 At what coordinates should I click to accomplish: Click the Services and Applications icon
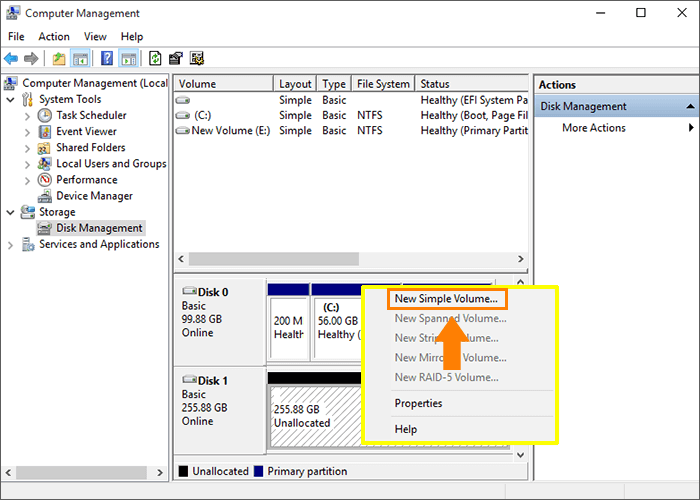pos(28,244)
